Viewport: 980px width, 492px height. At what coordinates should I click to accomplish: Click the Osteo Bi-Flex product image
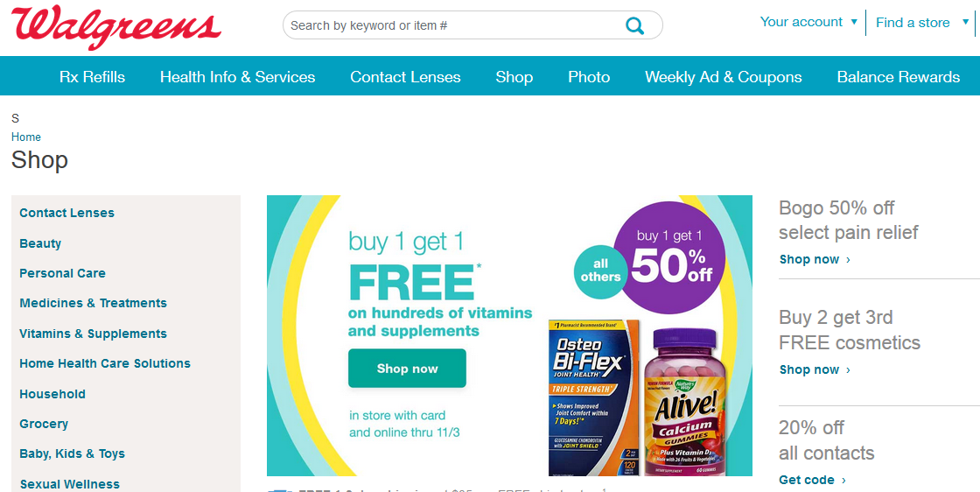(594, 397)
